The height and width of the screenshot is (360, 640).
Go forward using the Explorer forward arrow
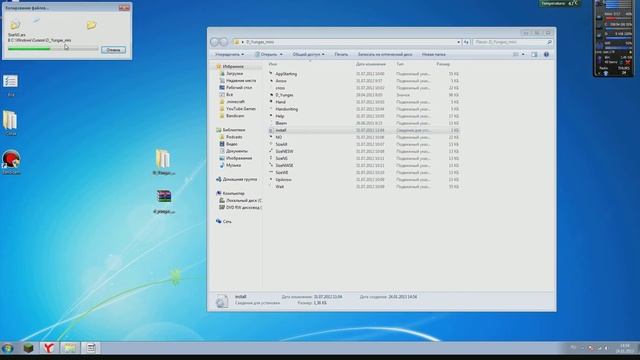224,42
